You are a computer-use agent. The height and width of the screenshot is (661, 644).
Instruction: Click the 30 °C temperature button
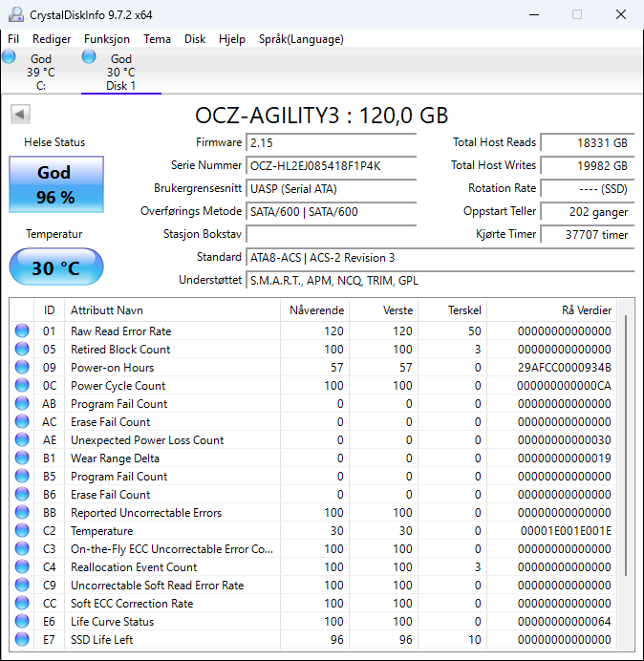(56, 267)
